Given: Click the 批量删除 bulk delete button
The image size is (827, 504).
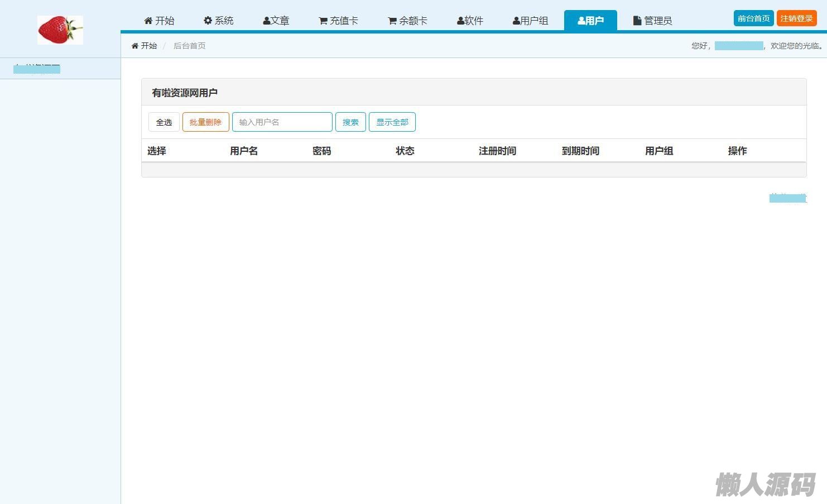Looking at the screenshot, I should [x=205, y=122].
